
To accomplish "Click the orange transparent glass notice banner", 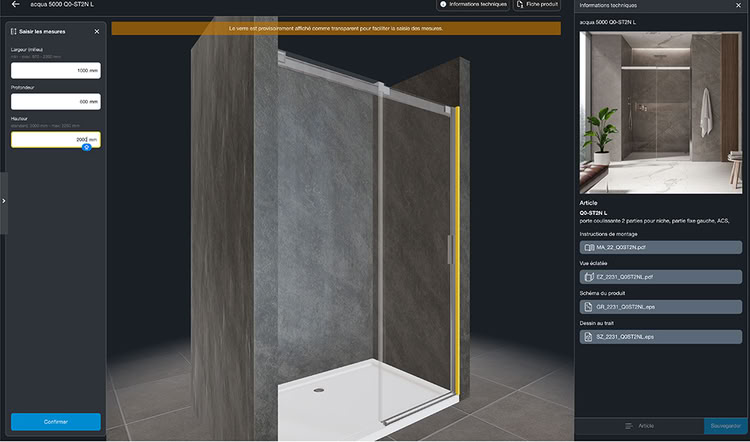I will coord(336,28).
